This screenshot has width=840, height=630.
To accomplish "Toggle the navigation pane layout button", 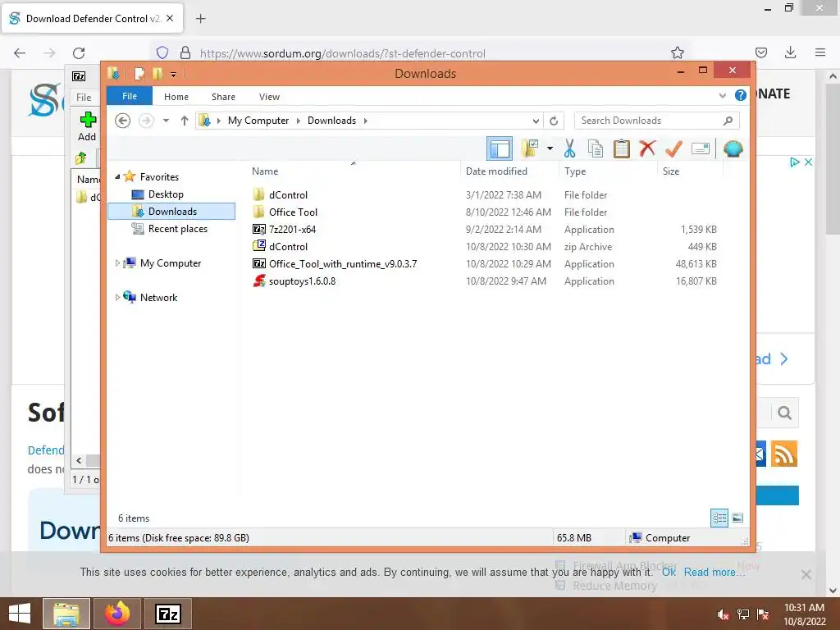I will pyautogui.click(x=500, y=149).
